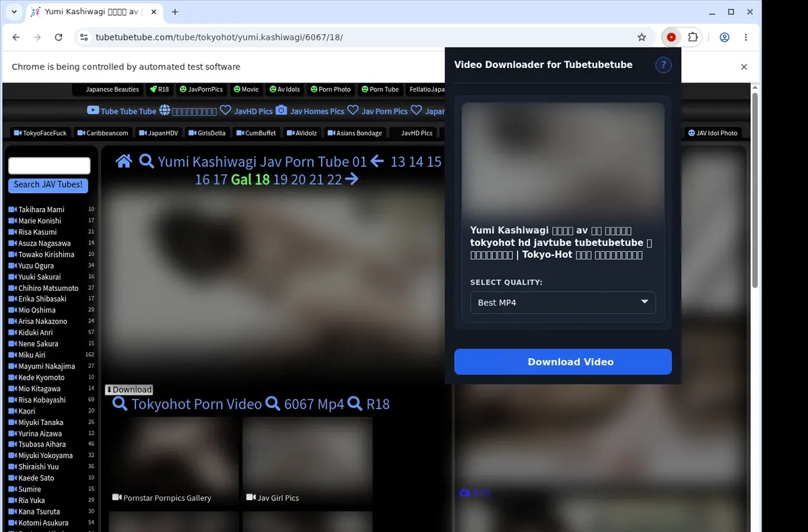Bookmark this page with the star icon
The image size is (808, 532).
642,38
